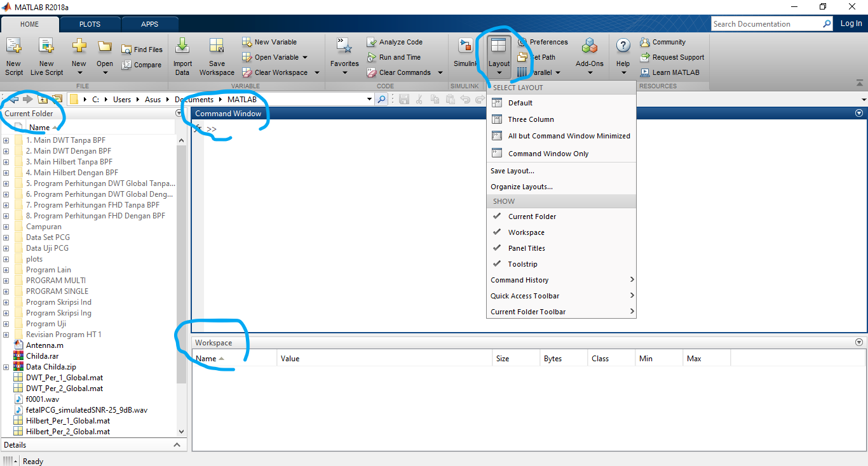Screen dimensions: 868x466
Task: Sort Workspace by Bytes column header
Action: click(564, 359)
